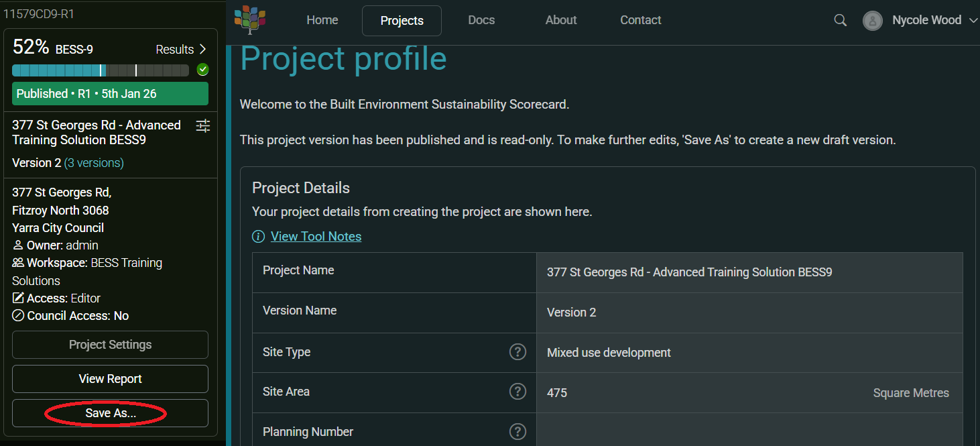This screenshot has width=980, height=446.
Task: Click the info icon beside View Tool Notes
Action: 258,237
